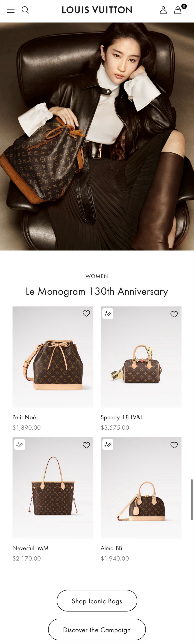
Task: Open the hamburger navigation menu
Action: click(11, 10)
